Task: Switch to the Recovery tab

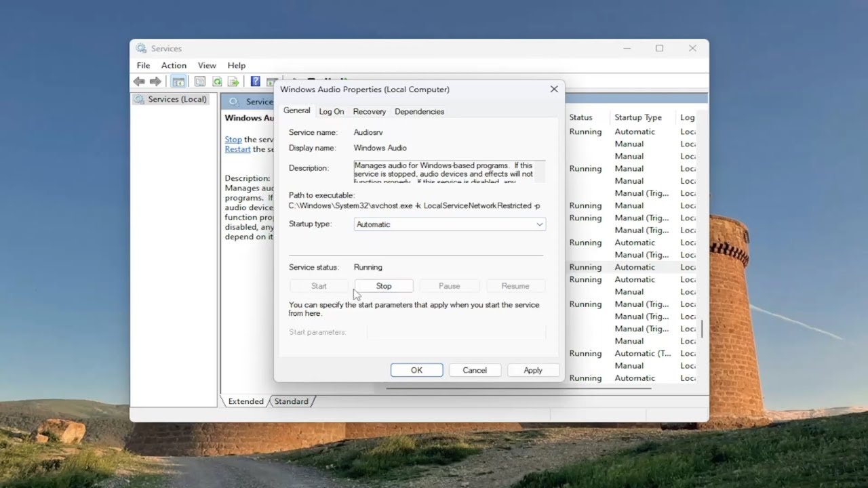Action: pos(370,111)
